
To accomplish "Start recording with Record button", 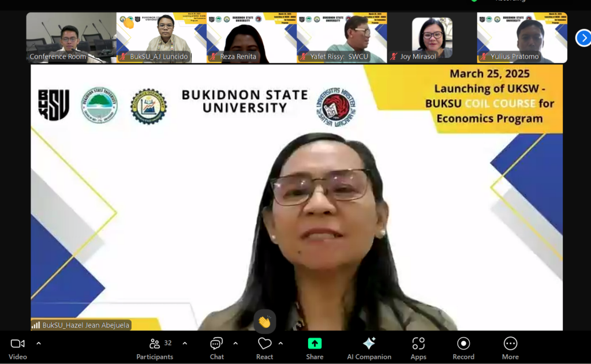I will [x=463, y=348].
